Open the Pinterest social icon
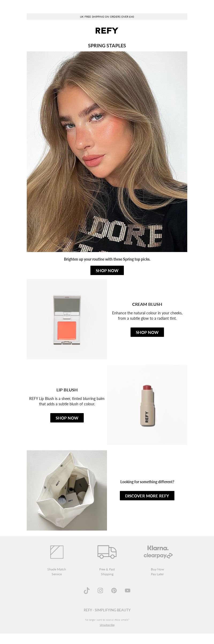Image resolution: width=214 pixels, height=644 pixels. [x=114, y=590]
